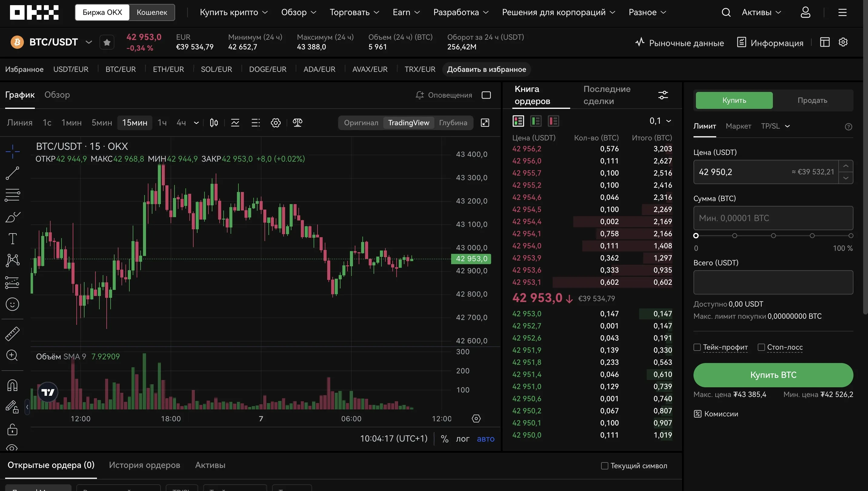Open the История ордеров tab
Viewport: 868px width, 491px height.
click(145, 465)
